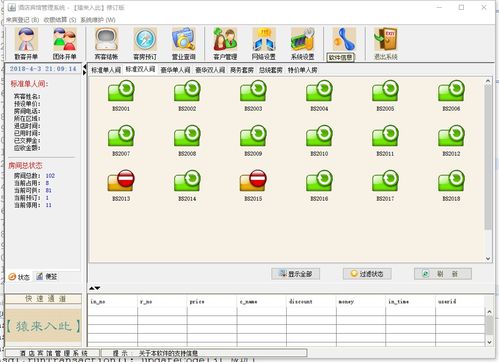Image resolution: width=499 pixels, height=362 pixels.
Task: Click 过滤状态 filter status button
Action: [x=367, y=274]
